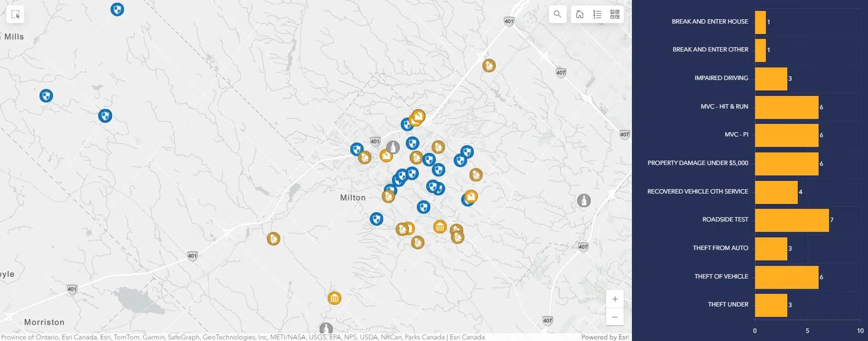Image resolution: width=868 pixels, height=341 pixels.
Task: Click the IMPAIRED DRIVING bar
Action: point(770,78)
